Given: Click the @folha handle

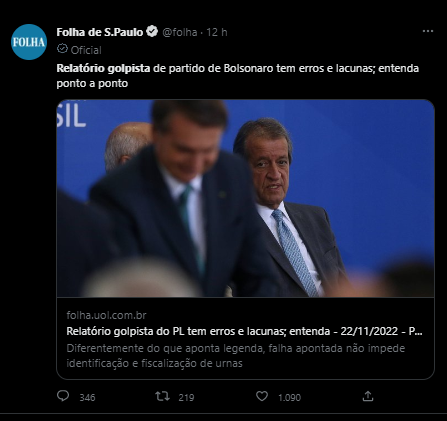Looking at the screenshot, I should point(180,32).
